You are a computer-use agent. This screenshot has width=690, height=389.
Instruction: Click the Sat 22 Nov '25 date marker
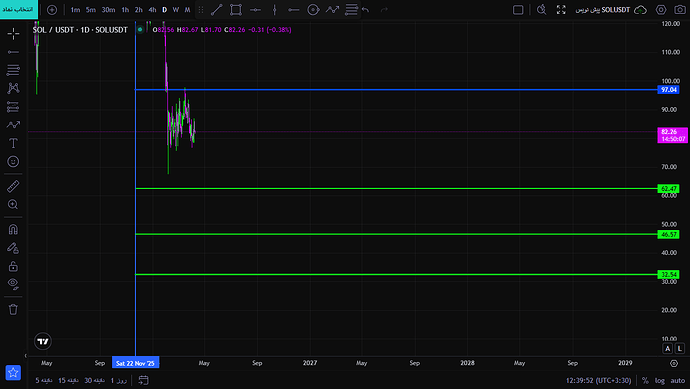(x=136, y=363)
